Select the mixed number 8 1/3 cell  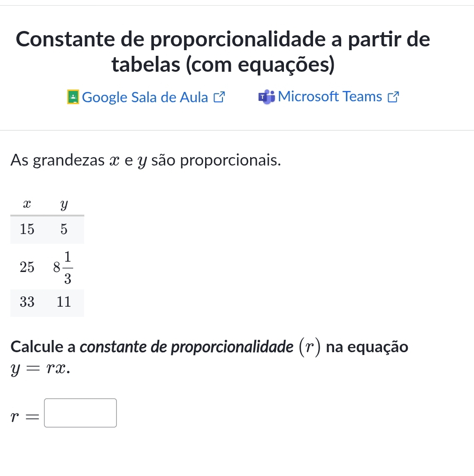click(x=63, y=267)
